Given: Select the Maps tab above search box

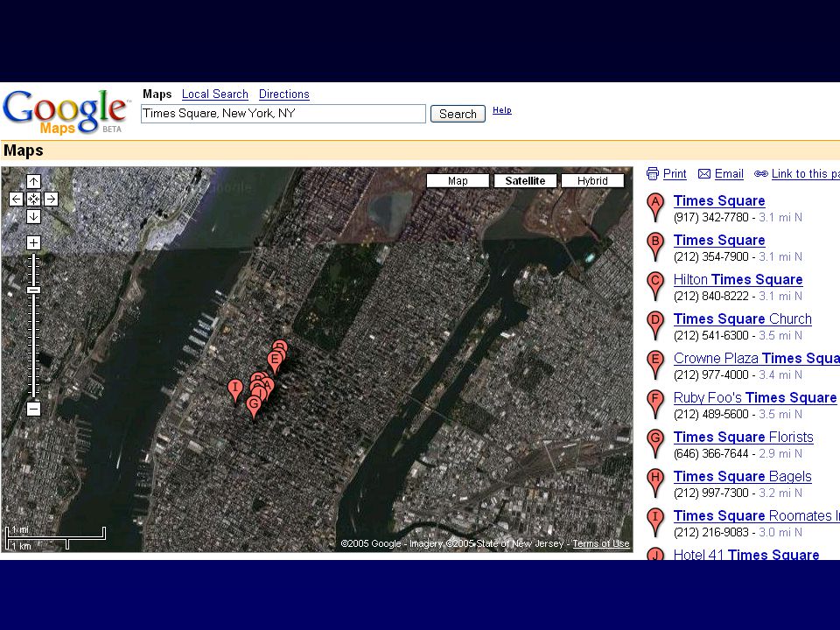Looking at the screenshot, I should point(157,94).
